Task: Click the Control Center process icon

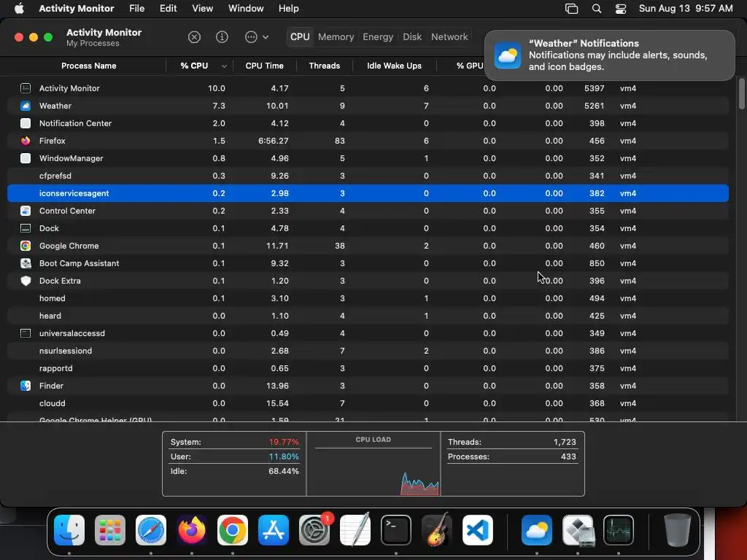Action: (x=26, y=211)
